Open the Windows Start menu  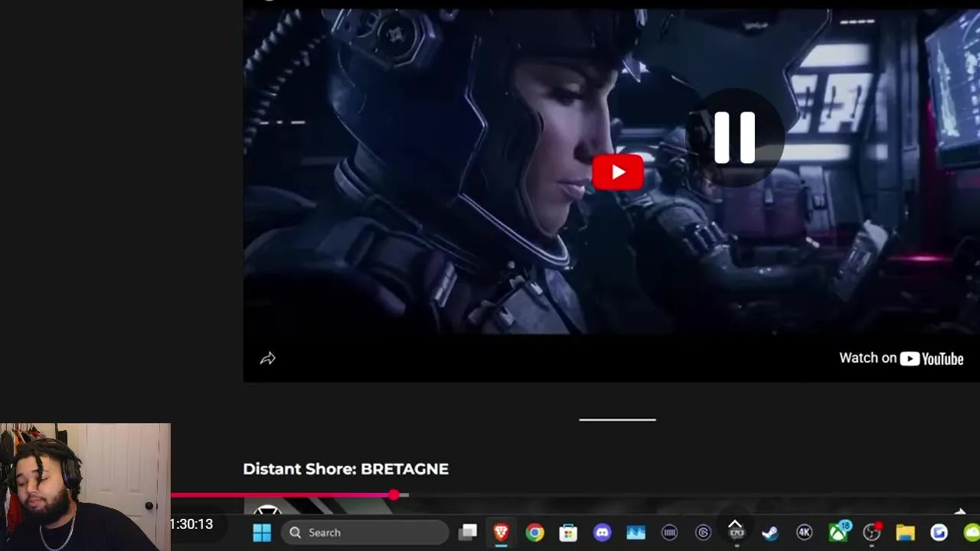click(x=262, y=533)
